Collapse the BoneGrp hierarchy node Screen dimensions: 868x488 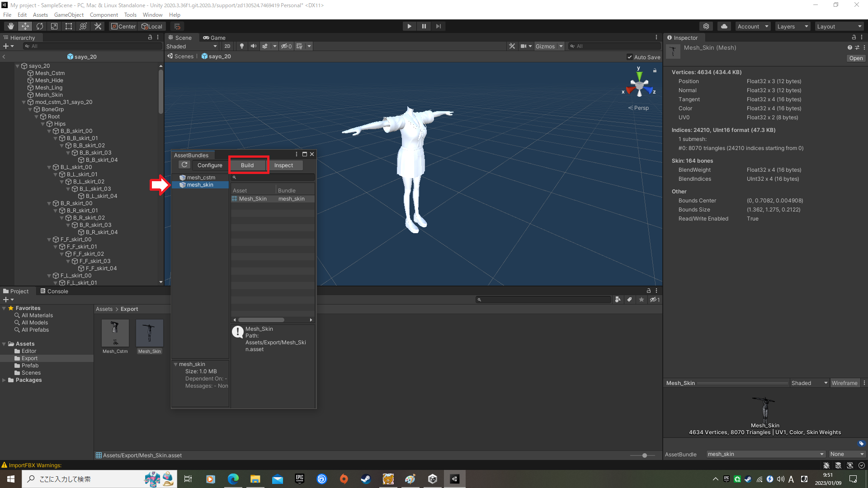30,109
